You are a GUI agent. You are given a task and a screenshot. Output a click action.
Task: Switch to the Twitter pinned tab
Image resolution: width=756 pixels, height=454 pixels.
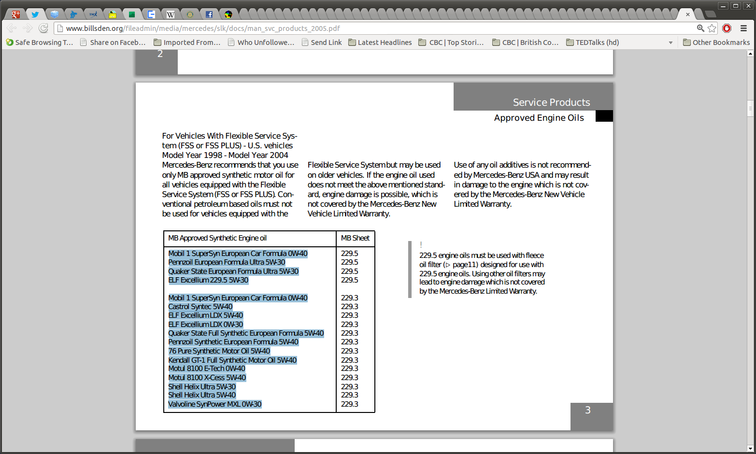35,14
